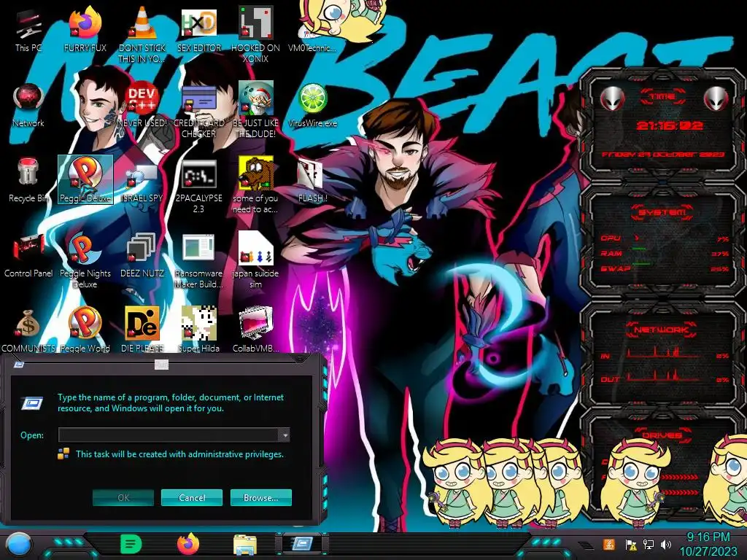Click the taskbar clock showing 9:16 PM
This screenshot has height=560, width=747.
[708, 544]
